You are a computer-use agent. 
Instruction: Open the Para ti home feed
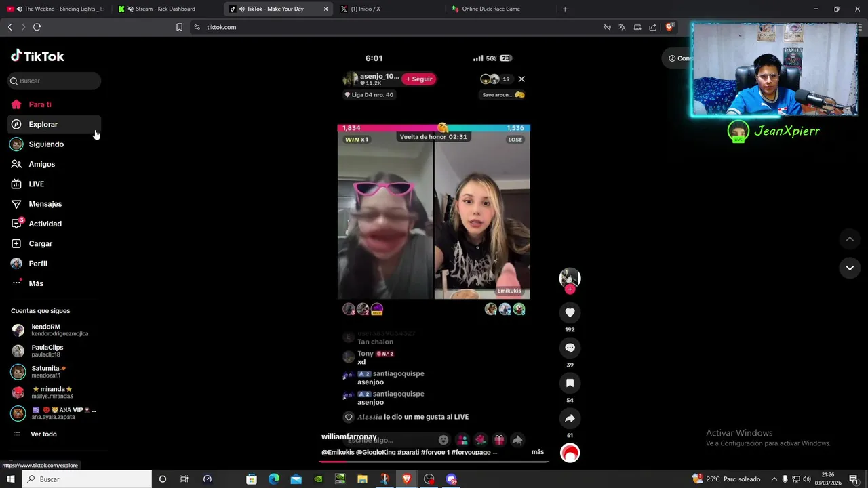click(x=39, y=104)
